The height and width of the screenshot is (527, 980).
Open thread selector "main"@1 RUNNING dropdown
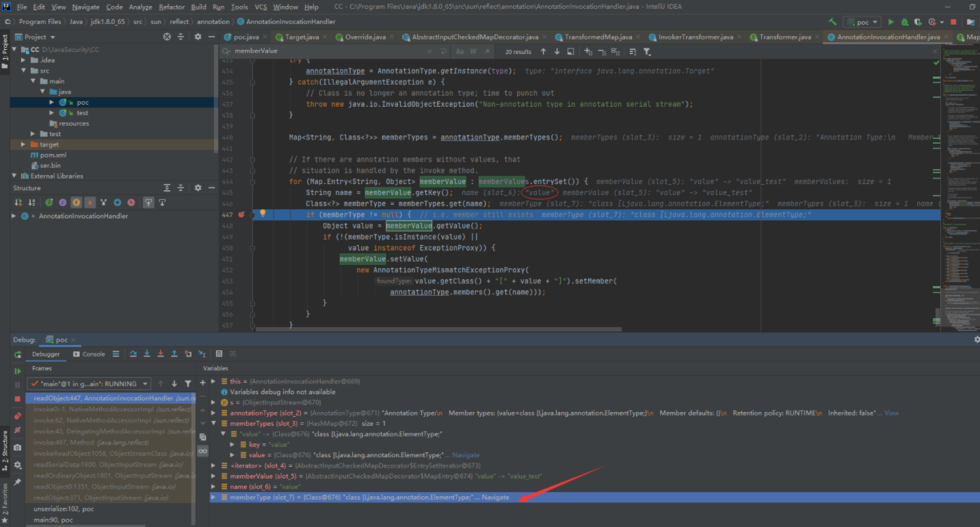[90, 383]
